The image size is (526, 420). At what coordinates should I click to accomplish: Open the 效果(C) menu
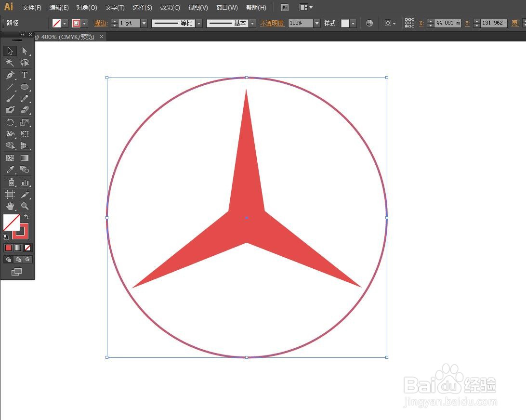click(x=170, y=7)
